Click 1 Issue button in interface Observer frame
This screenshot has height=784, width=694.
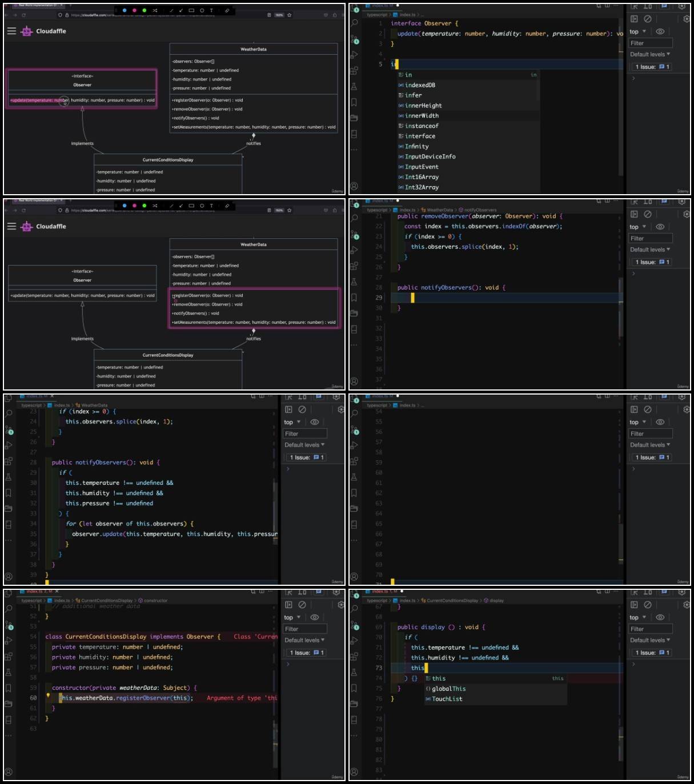pyautogui.click(x=652, y=67)
